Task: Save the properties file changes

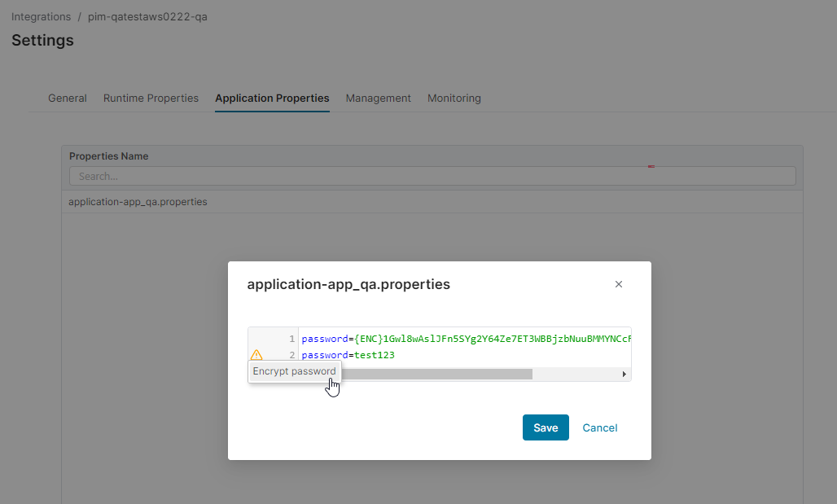Action: 546,427
